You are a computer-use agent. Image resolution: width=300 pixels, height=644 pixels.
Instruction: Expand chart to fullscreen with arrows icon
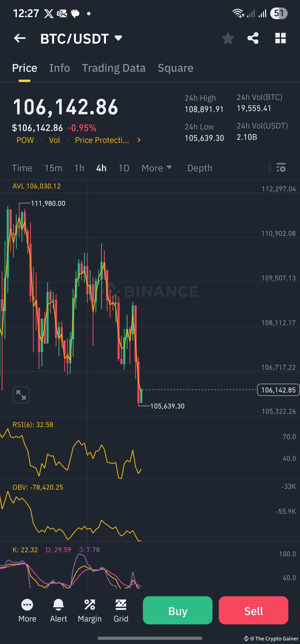coord(21,395)
